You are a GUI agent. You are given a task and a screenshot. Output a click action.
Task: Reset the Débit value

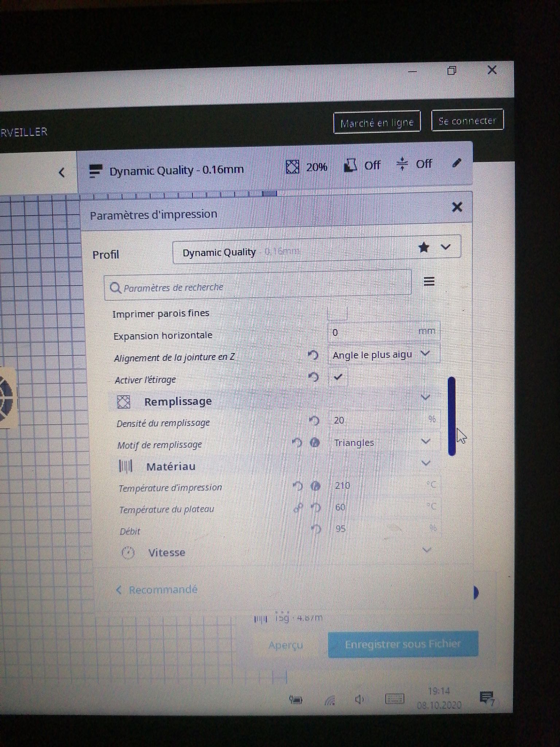click(x=316, y=529)
